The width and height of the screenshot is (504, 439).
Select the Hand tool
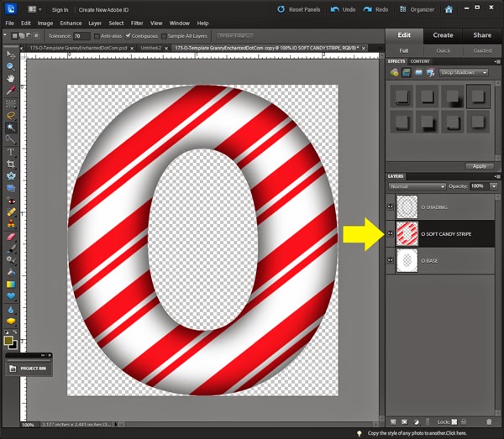coord(11,79)
